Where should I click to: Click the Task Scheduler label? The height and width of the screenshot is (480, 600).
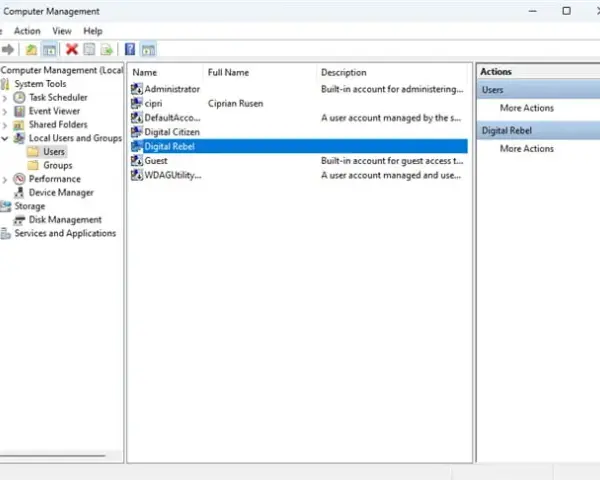(58, 97)
